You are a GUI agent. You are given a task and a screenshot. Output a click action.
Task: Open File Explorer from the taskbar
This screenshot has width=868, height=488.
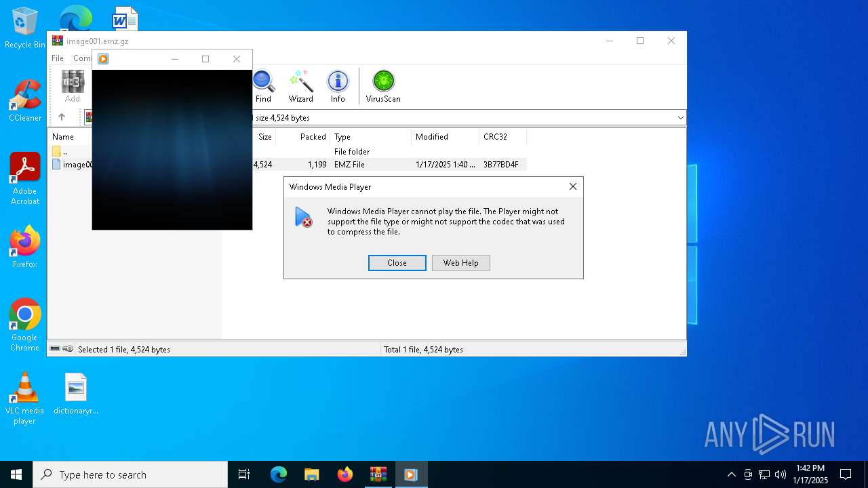click(x=312, y=474)
